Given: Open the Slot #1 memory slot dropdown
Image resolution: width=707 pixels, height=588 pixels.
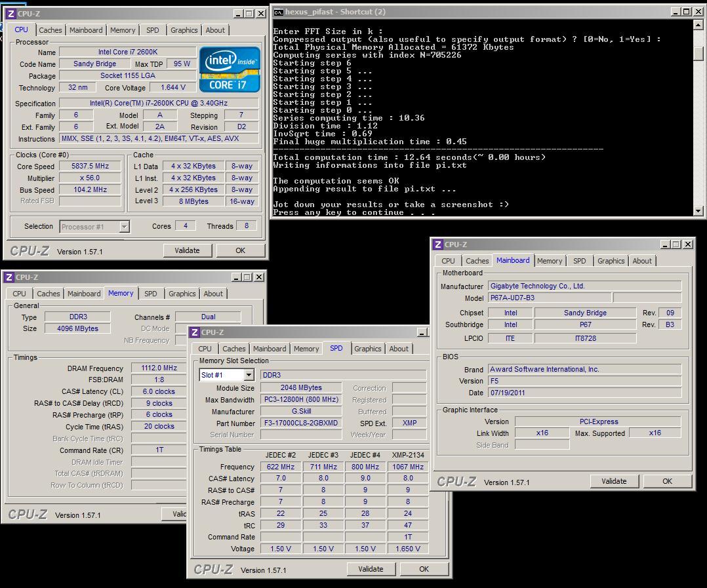Looking at the screenshot, I should 249,375.
